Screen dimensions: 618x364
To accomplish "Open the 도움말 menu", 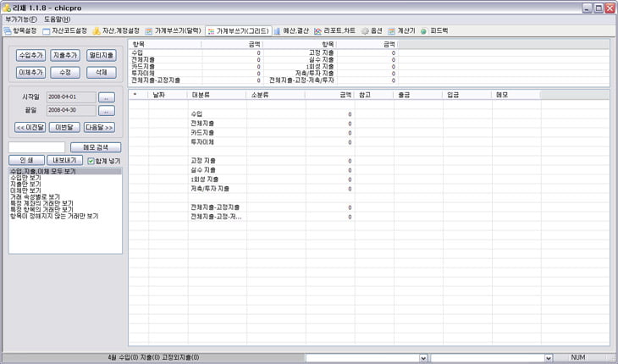I will (58, 19).
